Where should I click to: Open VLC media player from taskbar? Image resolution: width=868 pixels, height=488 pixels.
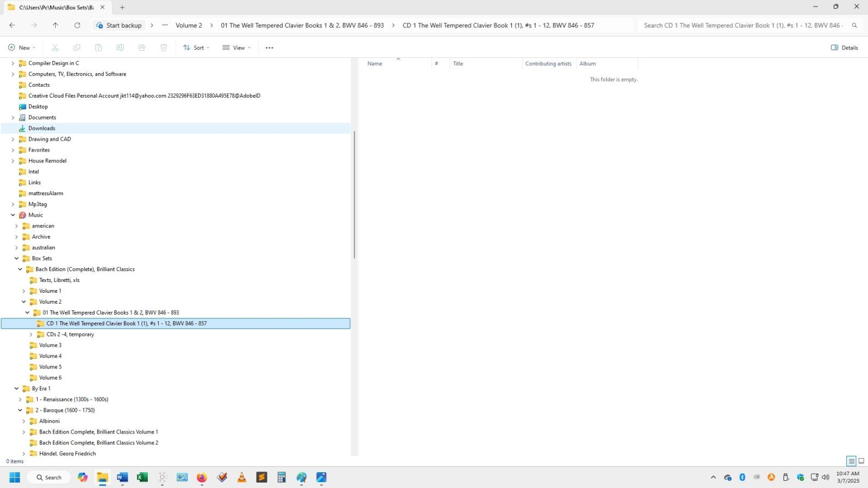point(242,478)
